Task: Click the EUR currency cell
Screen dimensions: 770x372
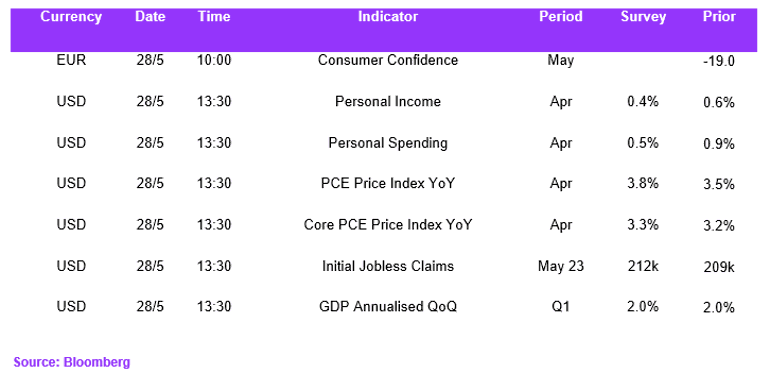Action: point(71,60)
